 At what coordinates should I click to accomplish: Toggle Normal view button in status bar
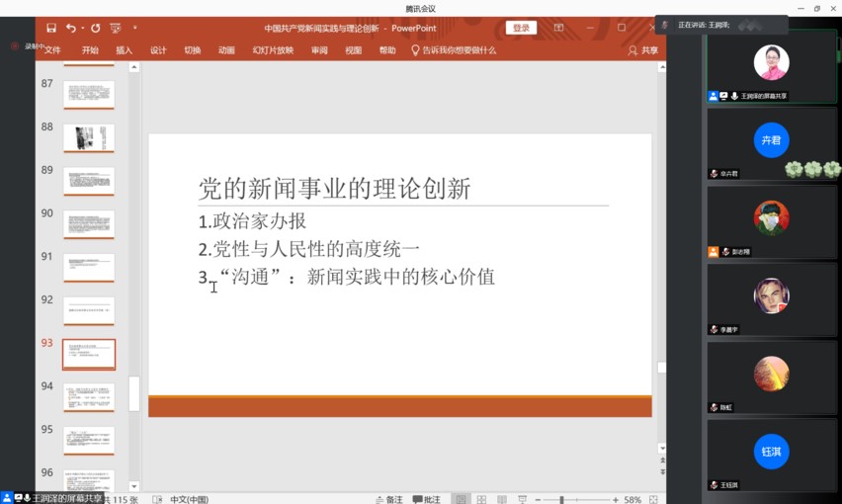point(461,500)
